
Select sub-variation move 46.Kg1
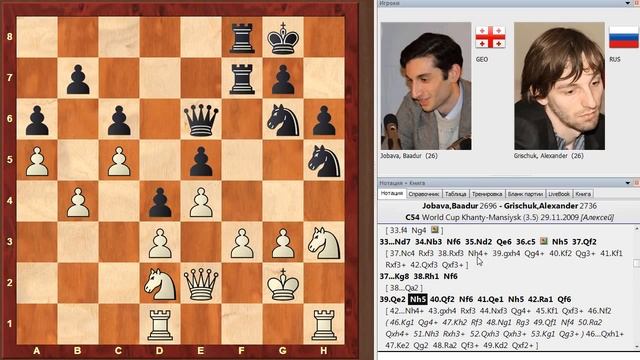pyautogui.click(x=402, y=322)
